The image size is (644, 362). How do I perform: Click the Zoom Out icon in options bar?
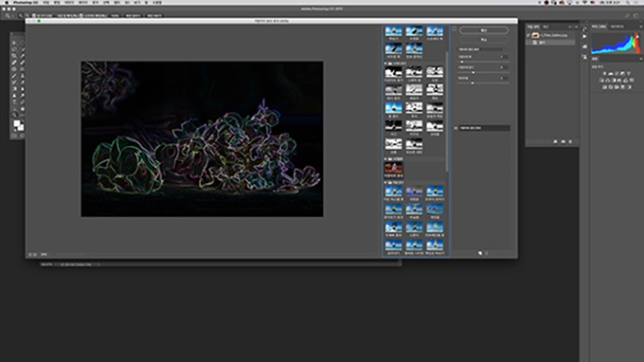pos(27,15)
